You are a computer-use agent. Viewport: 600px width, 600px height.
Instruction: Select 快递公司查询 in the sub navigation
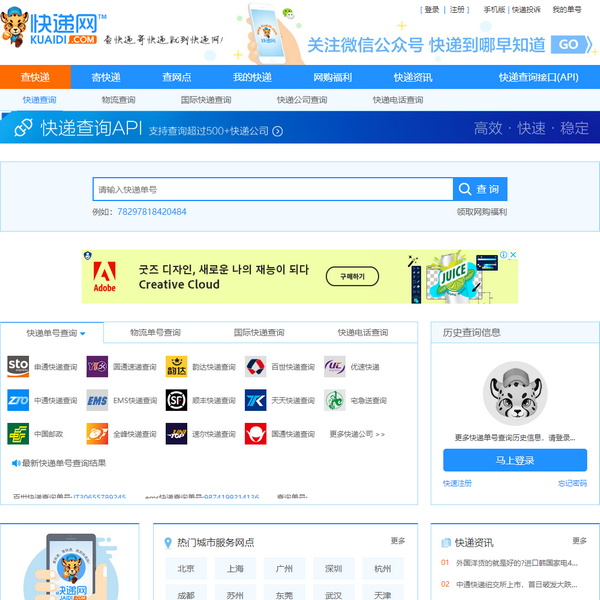point(301,100)
